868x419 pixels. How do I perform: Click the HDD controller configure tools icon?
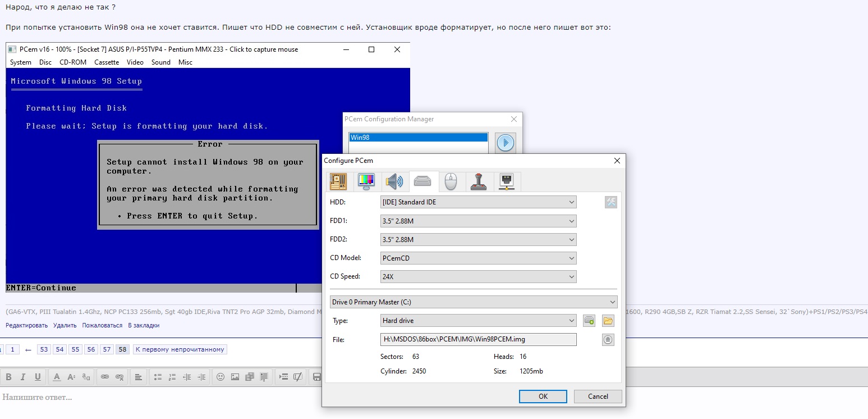pyautogui.click(x=611, y=202)
